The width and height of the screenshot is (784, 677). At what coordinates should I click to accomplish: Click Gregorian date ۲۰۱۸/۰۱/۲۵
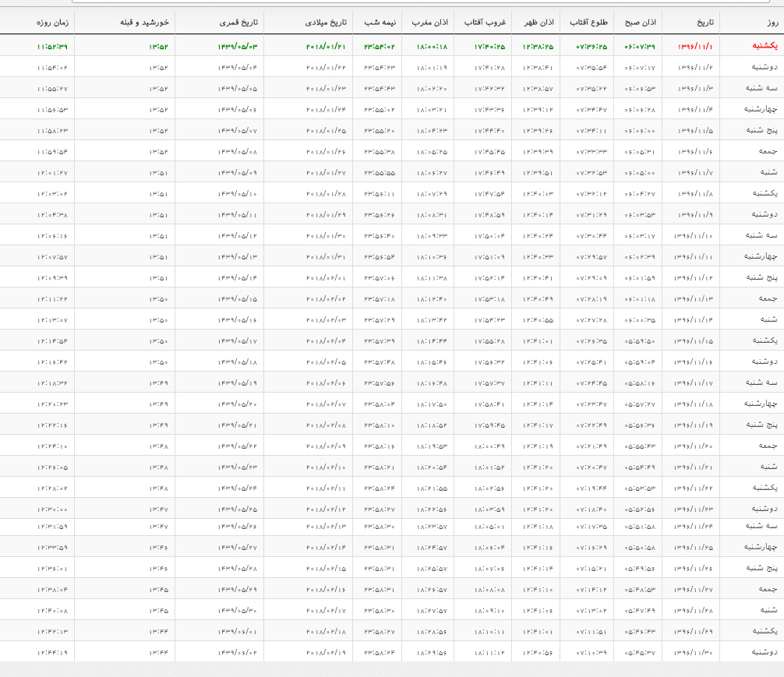point(326,131)
